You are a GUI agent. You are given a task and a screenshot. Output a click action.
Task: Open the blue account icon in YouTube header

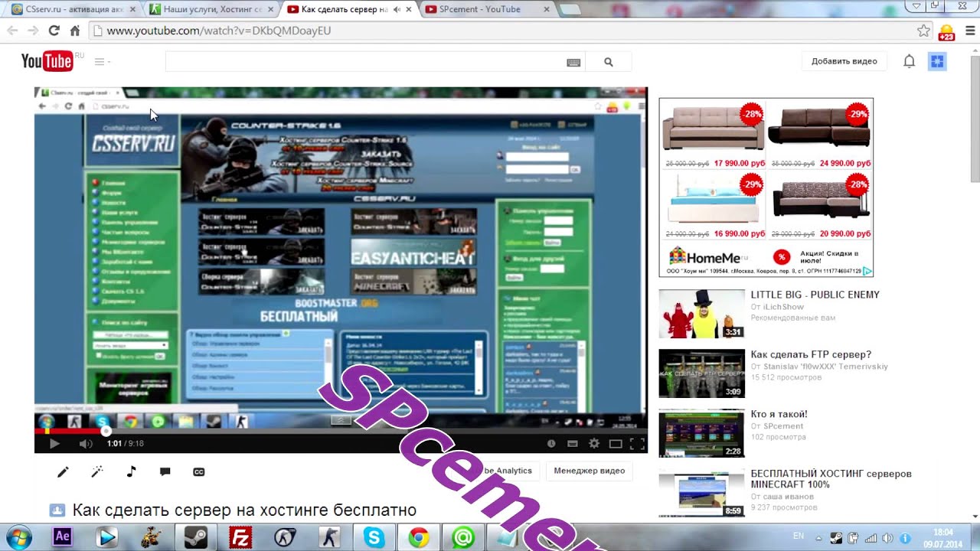937,61
